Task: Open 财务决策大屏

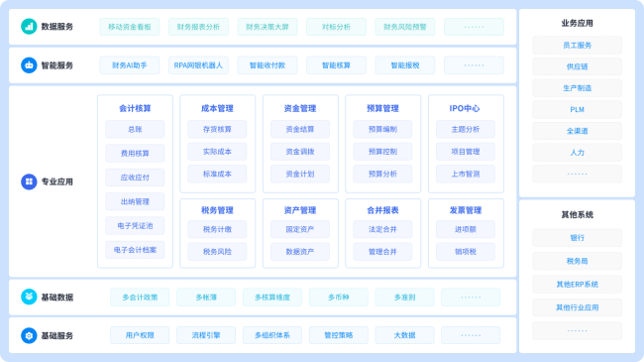Action: 268,27
